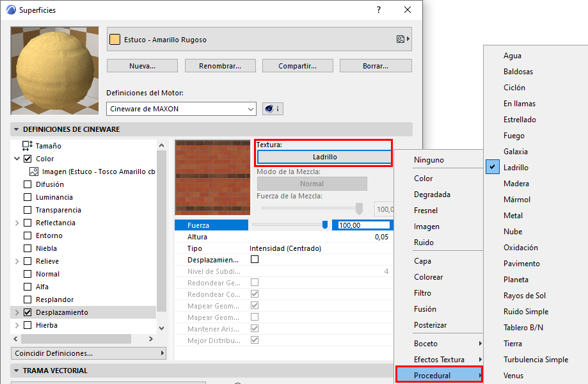Click horizontal scrollbar right arrow in channel list
This screenshot has width=588, height=384.
(x=151, y=339)
